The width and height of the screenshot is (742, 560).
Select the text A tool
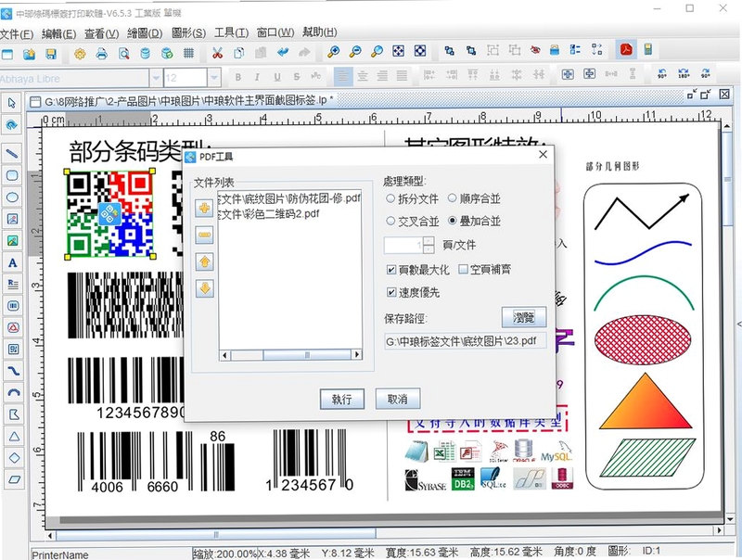click(x=13, y=262)
